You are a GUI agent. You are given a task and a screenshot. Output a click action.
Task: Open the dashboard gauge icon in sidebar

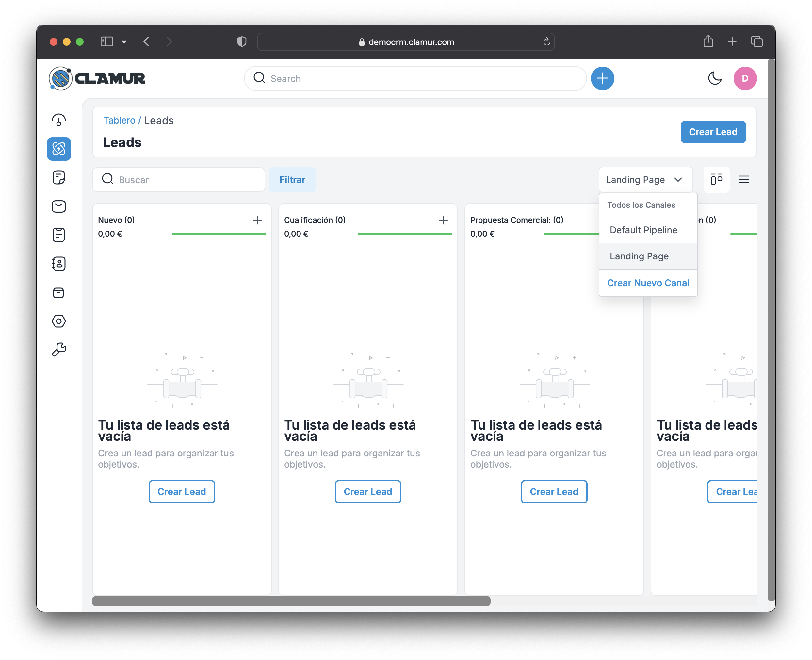[59, 120]
